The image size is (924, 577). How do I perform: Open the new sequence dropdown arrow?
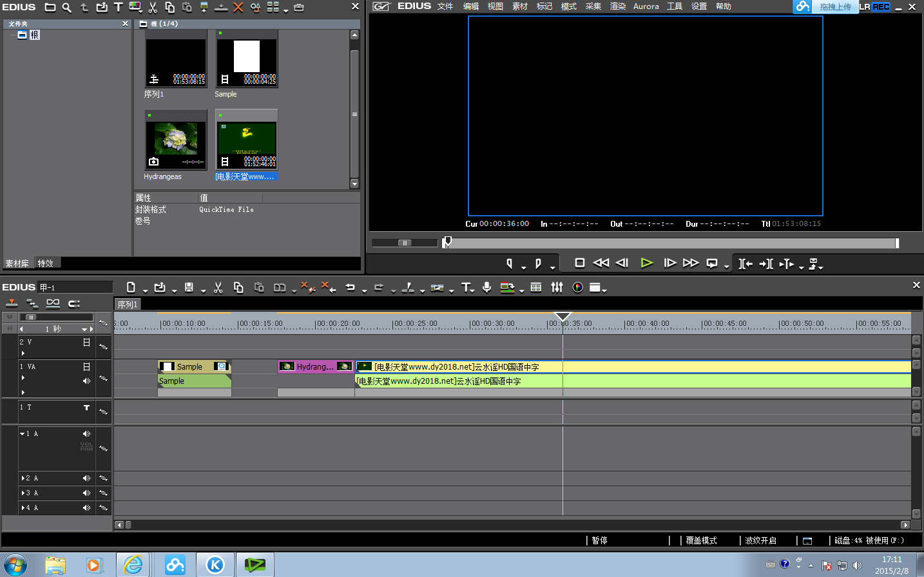click(x=145, y=290)
